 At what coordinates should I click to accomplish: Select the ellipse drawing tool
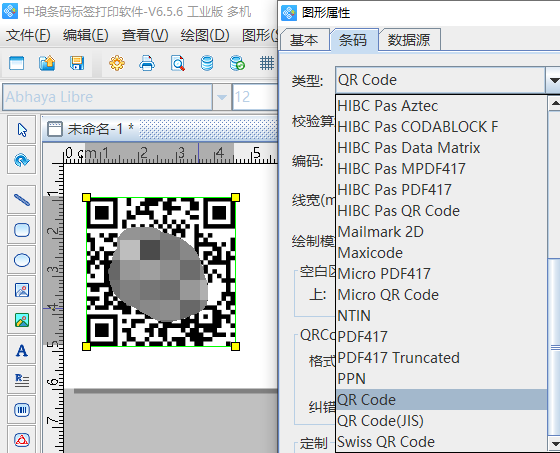tap(22, 260)
